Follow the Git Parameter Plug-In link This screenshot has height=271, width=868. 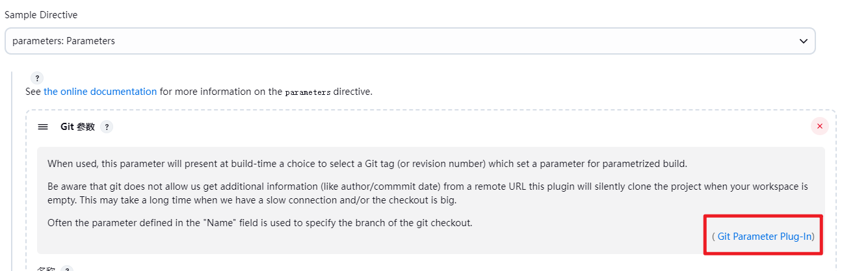765,237
